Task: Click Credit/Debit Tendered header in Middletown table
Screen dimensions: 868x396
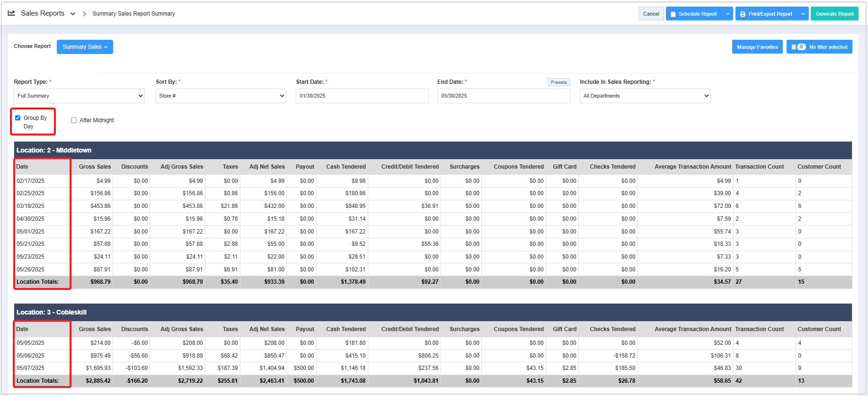Action: 410,167
